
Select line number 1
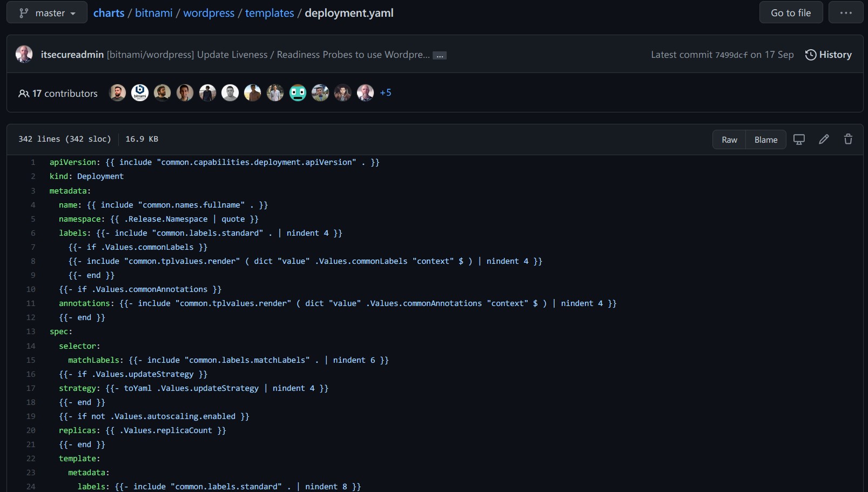[x=33, y=162]
